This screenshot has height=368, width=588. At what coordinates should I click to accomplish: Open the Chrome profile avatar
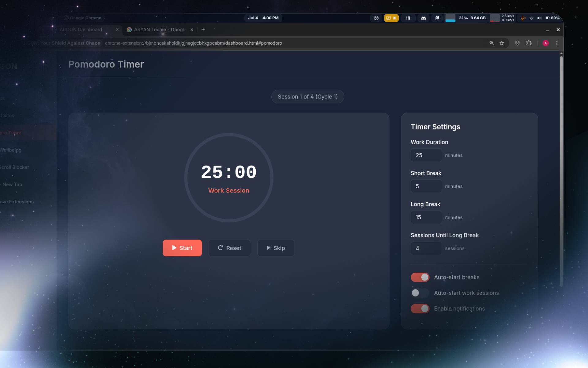point(545,43)
